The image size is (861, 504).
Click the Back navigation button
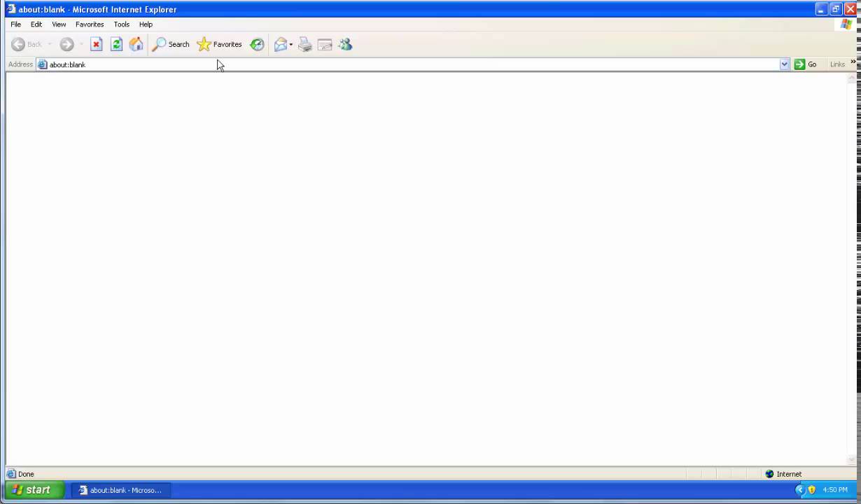(x=27, y=44)
